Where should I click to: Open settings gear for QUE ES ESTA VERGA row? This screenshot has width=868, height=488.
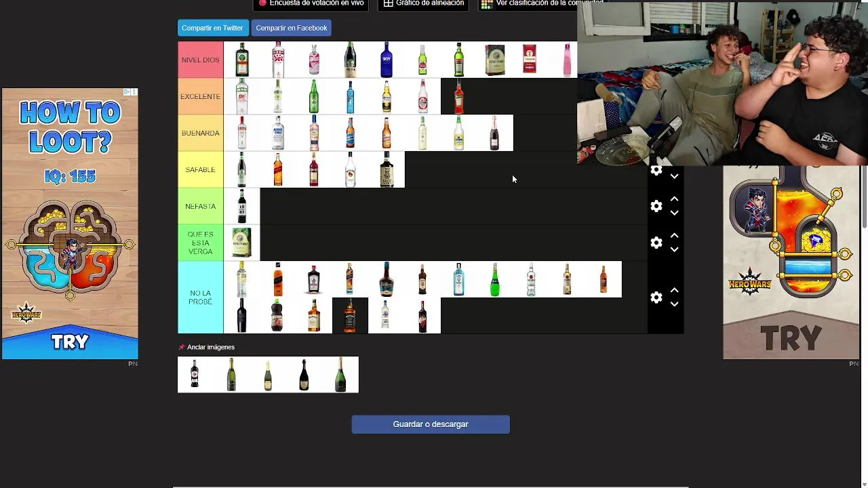(656, 243)
